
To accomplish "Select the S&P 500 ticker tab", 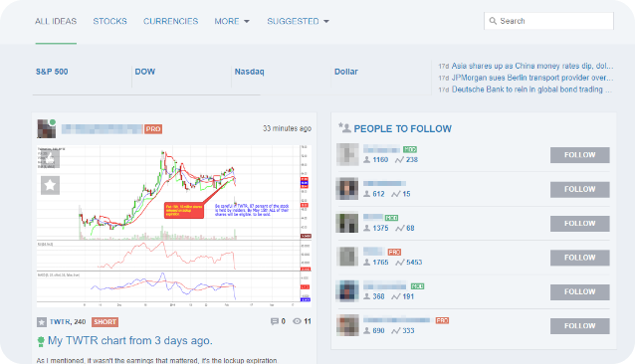I will [52, 72].
